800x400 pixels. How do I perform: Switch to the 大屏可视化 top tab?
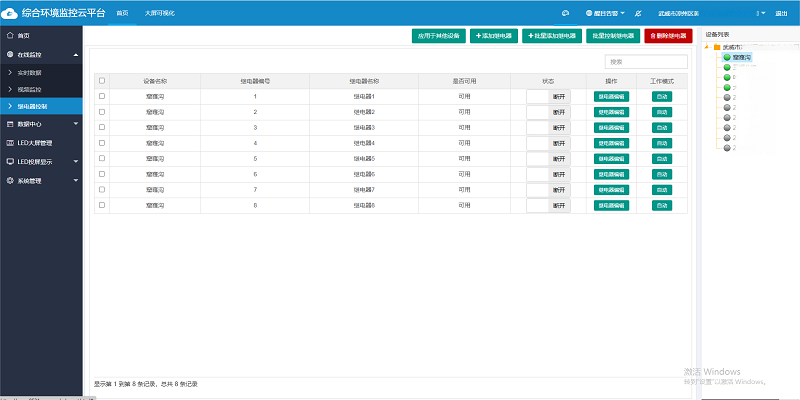coord(160,13)
